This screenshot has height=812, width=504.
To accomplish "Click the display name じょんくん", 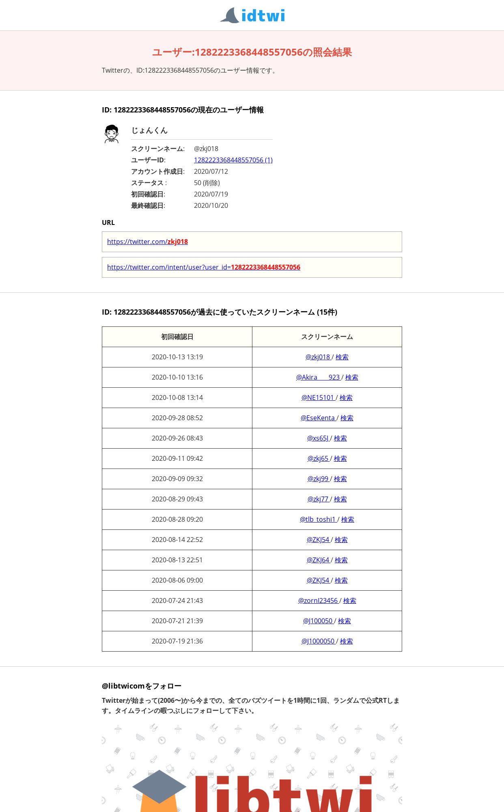I will coord(149,130).
